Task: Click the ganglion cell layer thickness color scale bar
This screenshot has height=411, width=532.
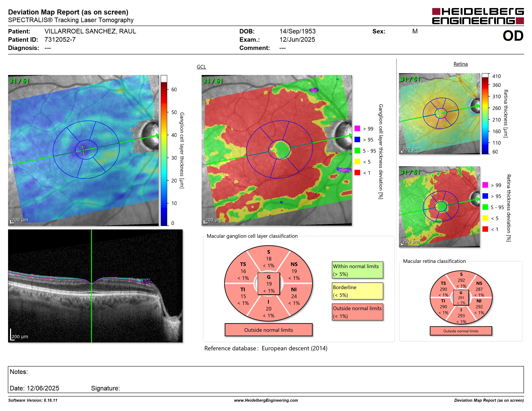Action: tap(164, 150)
